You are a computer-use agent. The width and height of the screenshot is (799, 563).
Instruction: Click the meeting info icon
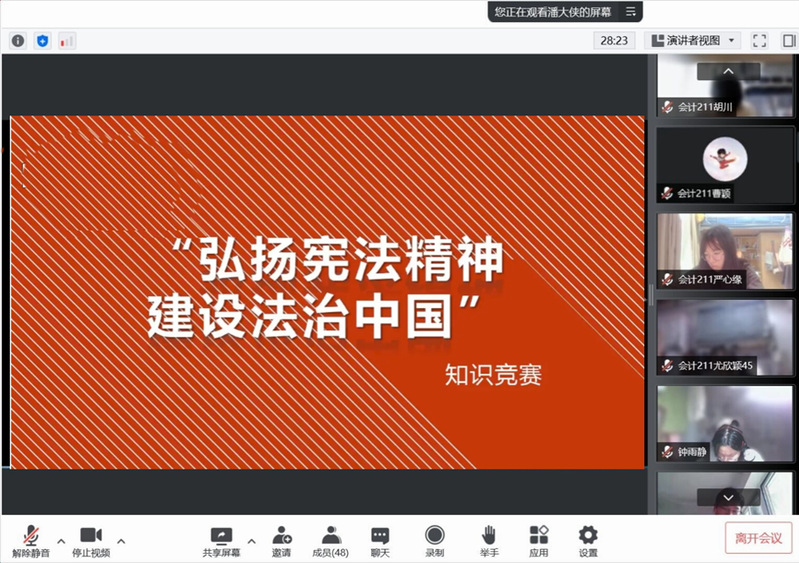(x=18, y=41)
